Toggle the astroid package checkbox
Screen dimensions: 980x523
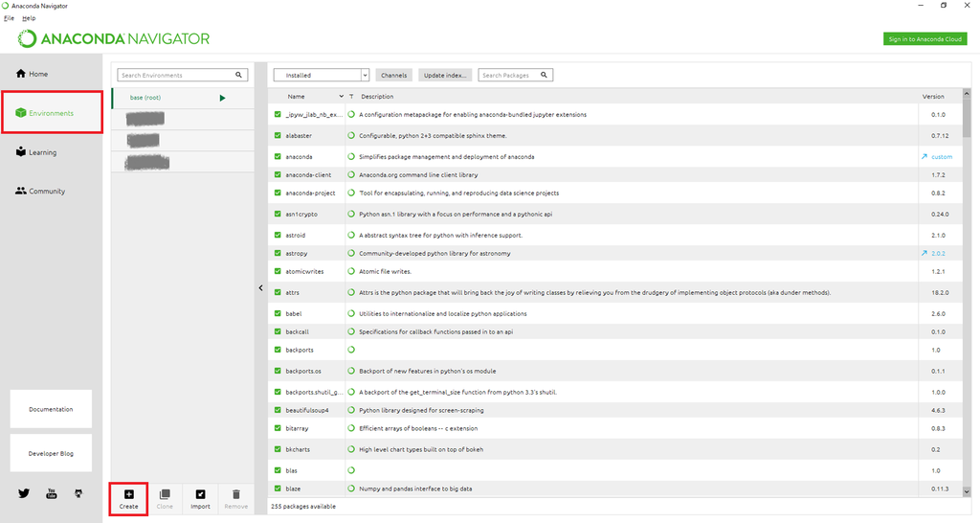point(278,236)
